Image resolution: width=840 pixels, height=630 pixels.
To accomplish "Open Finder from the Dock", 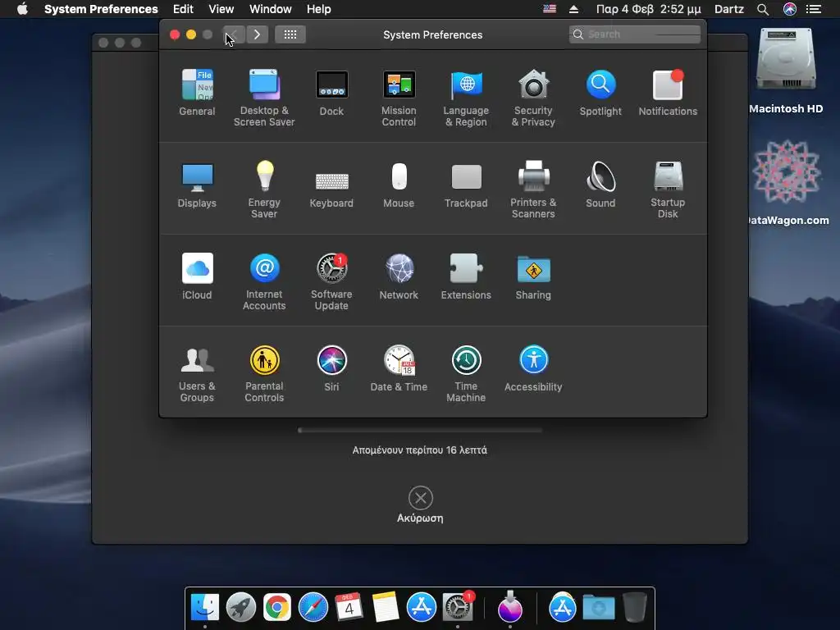I will coord(205,608).
